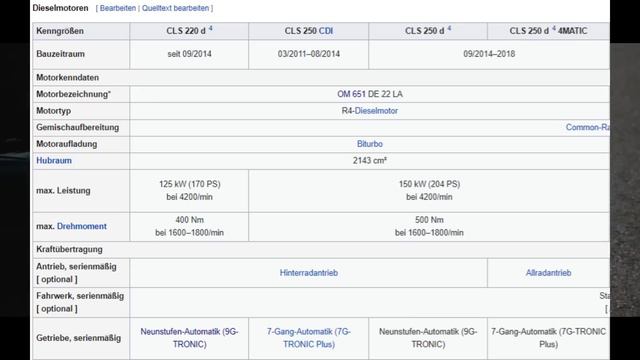Select the '500 Nm' torque value
The image size is (640, 360).
[429, 220]
